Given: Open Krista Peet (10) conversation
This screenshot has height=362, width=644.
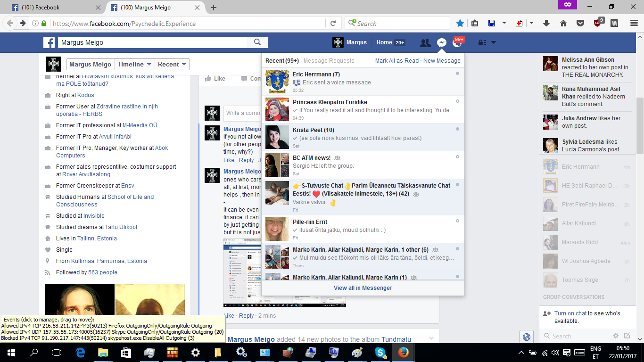Looking at the screenshot, I should pos(363,137).
